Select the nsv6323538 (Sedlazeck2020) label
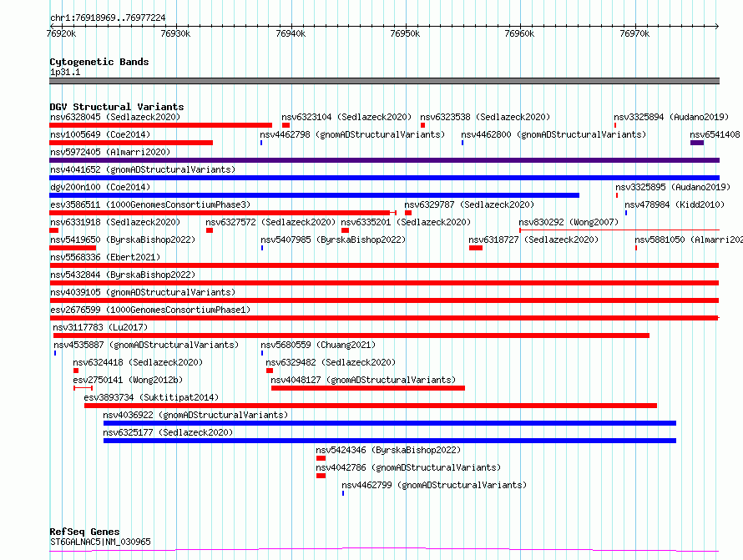 (x=485, y=117)
